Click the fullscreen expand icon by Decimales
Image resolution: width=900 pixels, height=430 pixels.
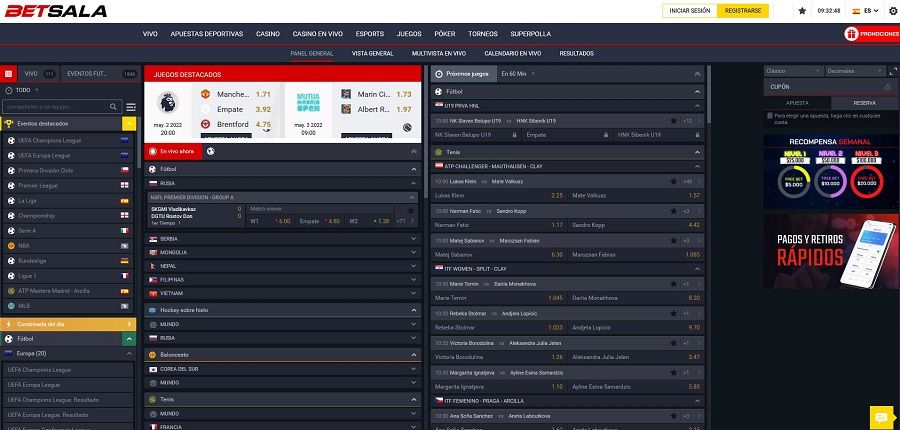[893, 71]
